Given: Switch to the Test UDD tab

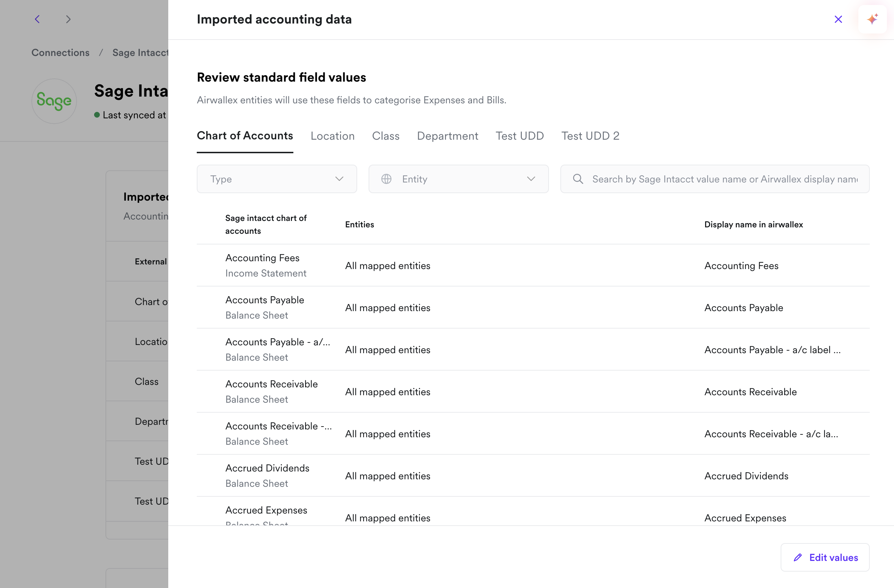Looking at the screenshot, I should (519, 135).
